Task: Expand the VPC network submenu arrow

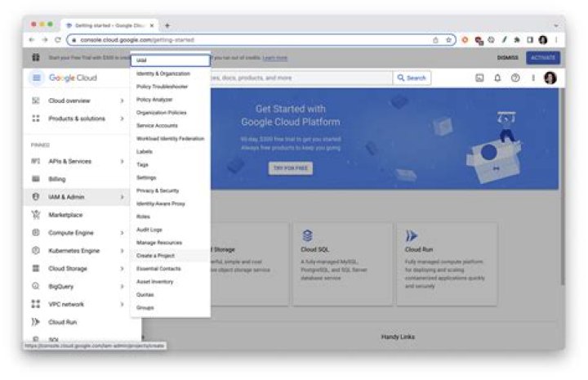Action: tap(122, 304)
